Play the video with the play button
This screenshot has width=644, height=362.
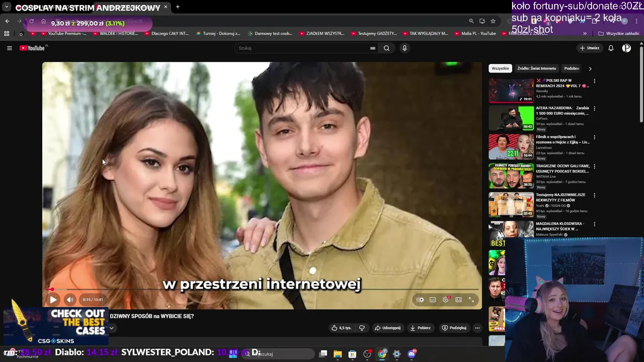click(53, 300)
